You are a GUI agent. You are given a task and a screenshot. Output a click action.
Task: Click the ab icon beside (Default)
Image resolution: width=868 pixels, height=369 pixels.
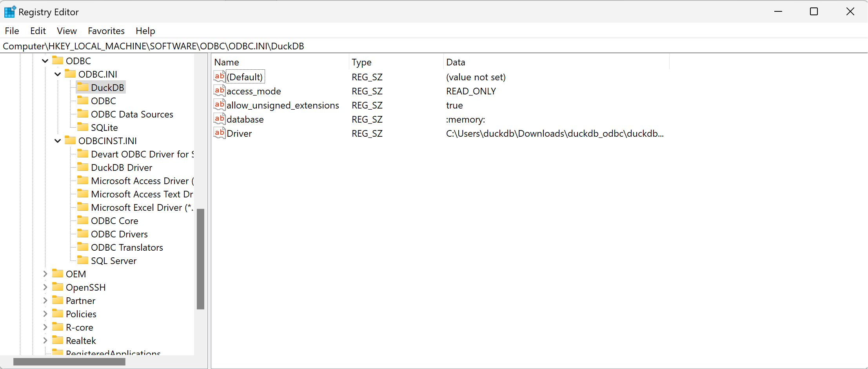tap(219, 76)
